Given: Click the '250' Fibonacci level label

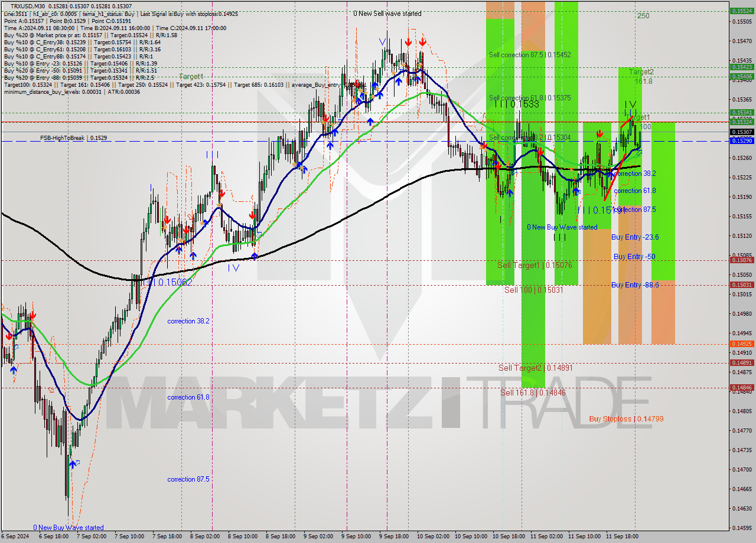Looking at the screenshot, I should click(x=643, y=16).
